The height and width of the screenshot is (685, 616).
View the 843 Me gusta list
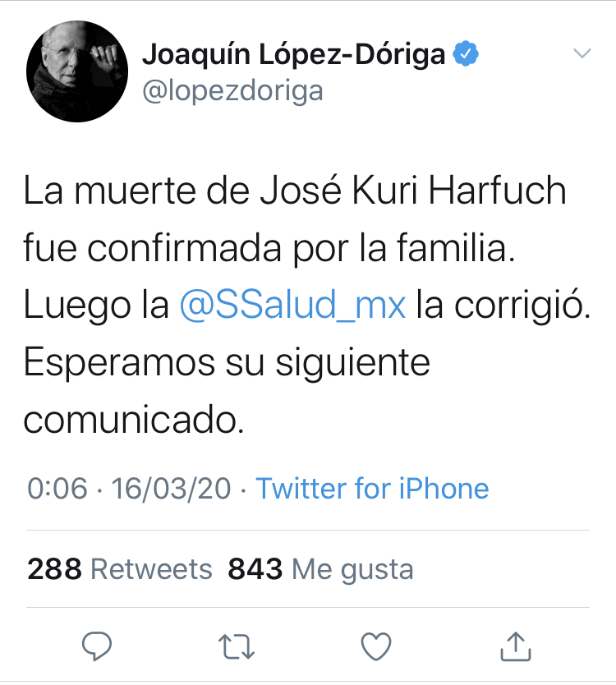pos(320,569)
